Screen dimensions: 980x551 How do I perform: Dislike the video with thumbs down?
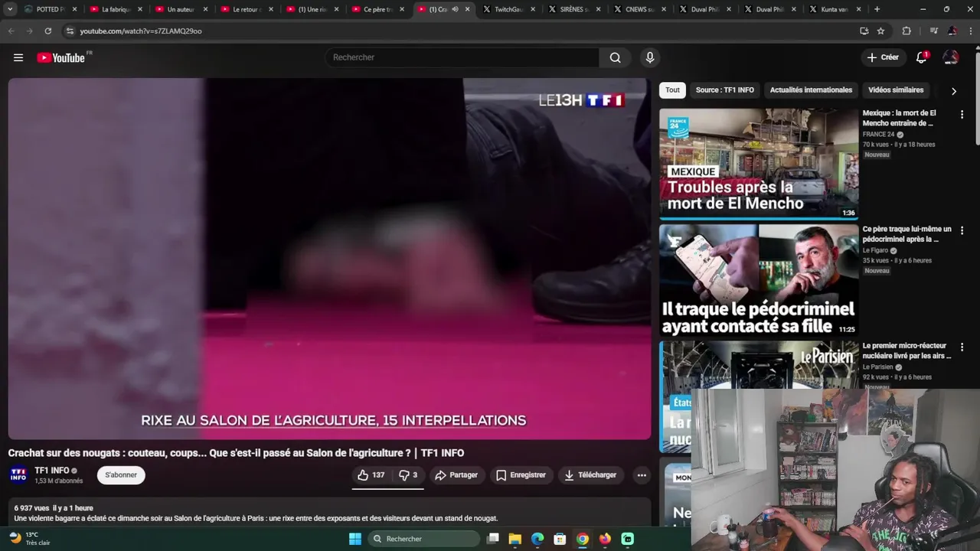coord(408,475)
